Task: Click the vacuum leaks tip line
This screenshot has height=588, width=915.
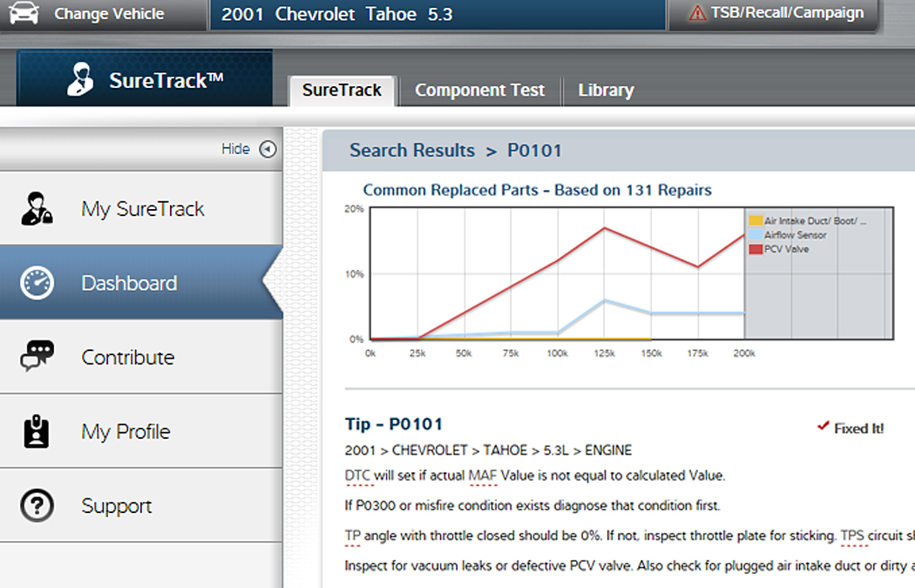Action: 630,566
